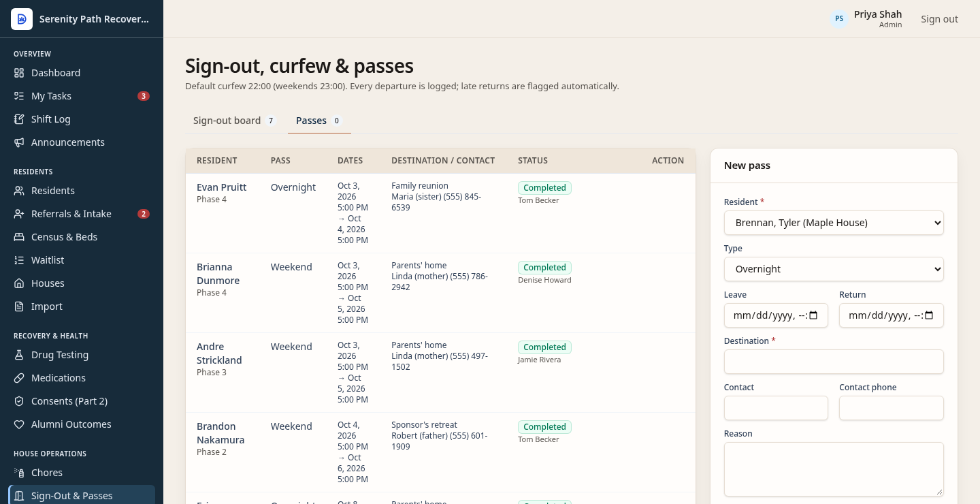
Task: Click Andre Strickland's Completed status badge
Action: tap(544, 347)
